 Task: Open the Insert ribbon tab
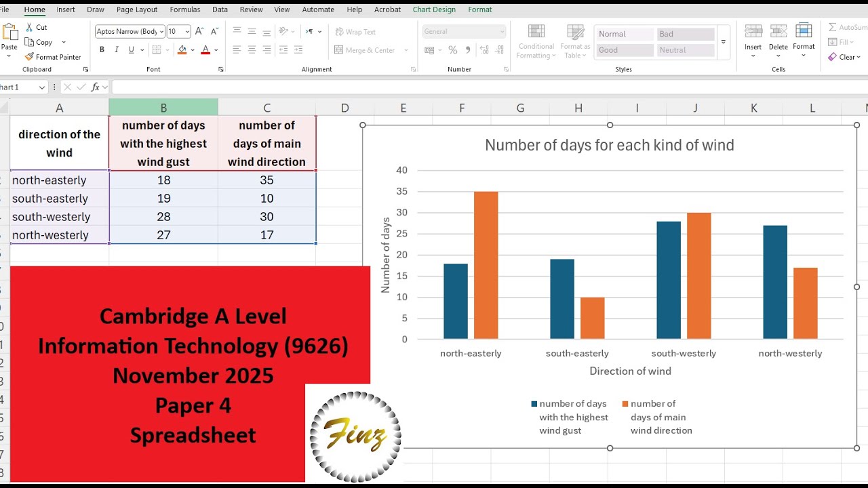tap(66, 9)
